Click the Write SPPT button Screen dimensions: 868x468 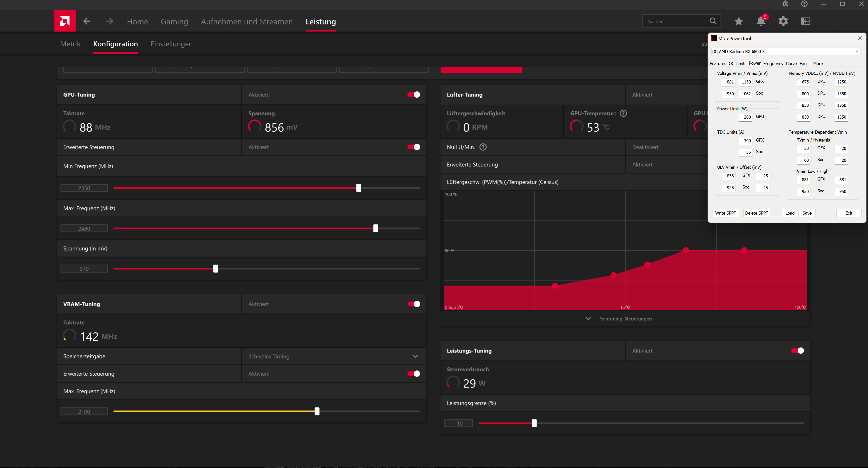[x=725, y=213]
